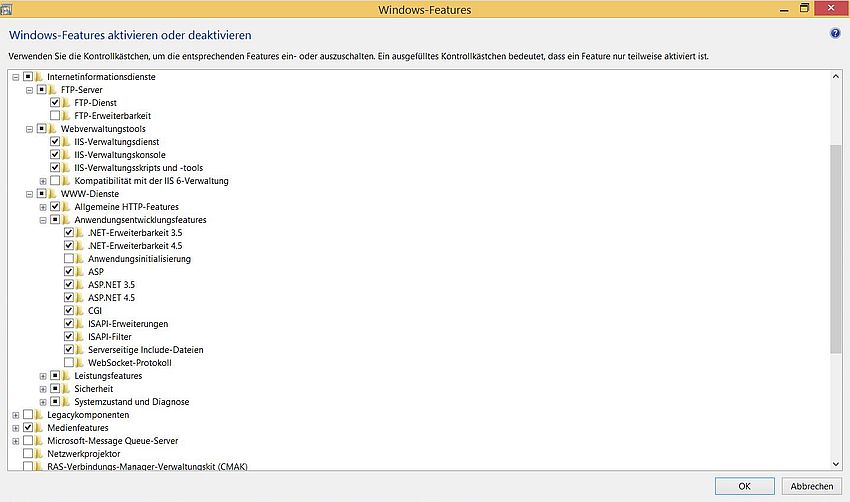Enable the FTP-Erweiterbarkeit checkbox
This screenshot has height=502, width=850.
tap(55, 115)
